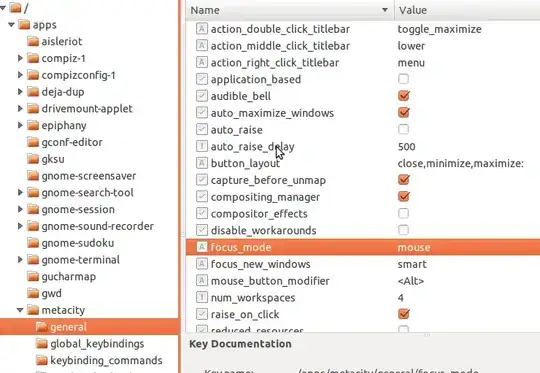
Task: Expand the compiz-1 tree node
Action: 20,58
